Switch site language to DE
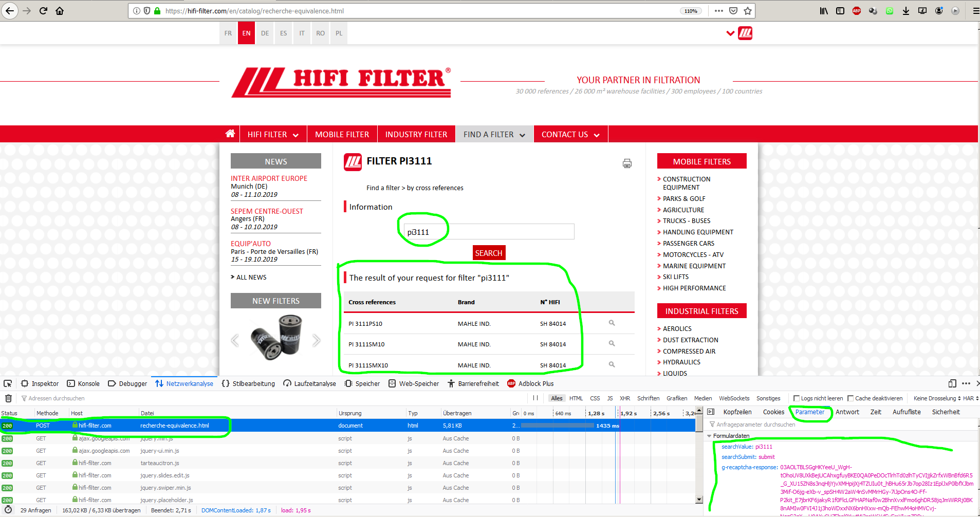The image size is (980, 517). (x=265, y=33)
